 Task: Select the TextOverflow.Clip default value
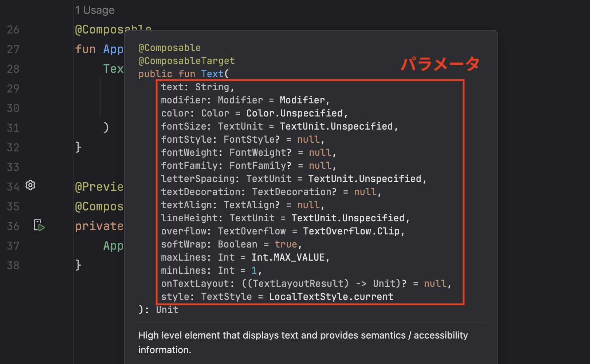(x=351, y=232)
